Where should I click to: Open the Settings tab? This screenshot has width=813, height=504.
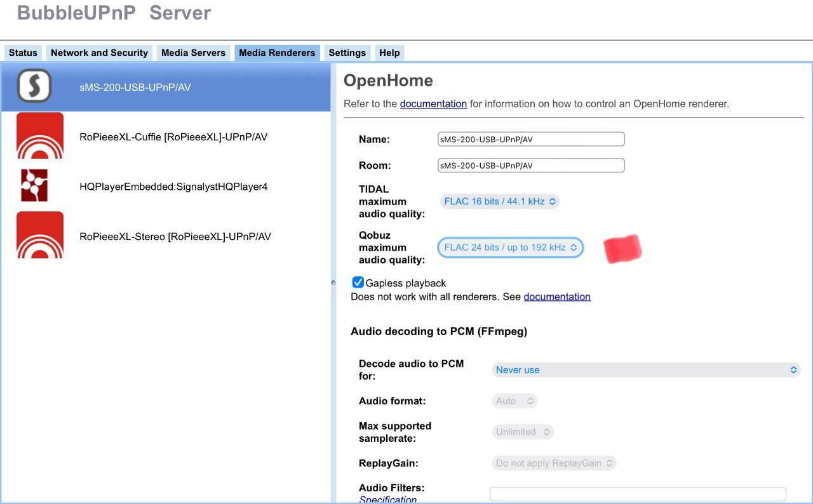click(347, 53)
